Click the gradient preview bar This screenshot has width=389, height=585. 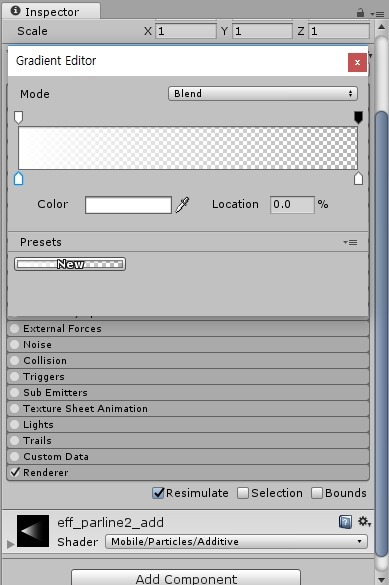[188, 148]
